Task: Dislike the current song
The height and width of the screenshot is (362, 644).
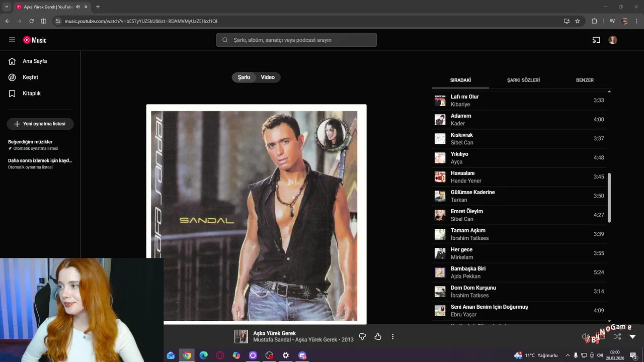Action: click(x=362, y=337)
